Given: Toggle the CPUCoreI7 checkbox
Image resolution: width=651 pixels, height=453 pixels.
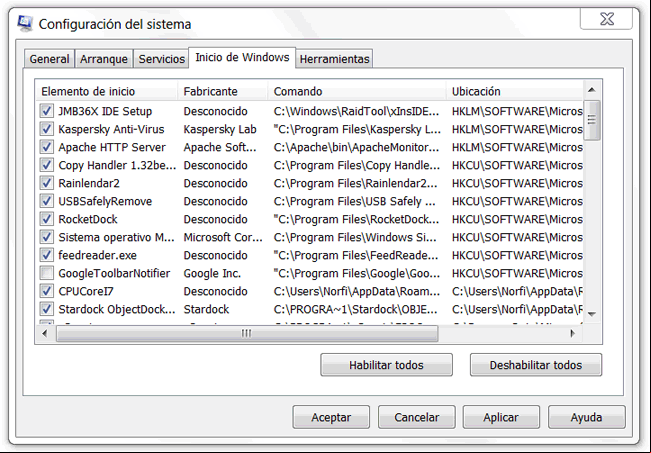Looking at the screenshot, I should coord(46,291).
